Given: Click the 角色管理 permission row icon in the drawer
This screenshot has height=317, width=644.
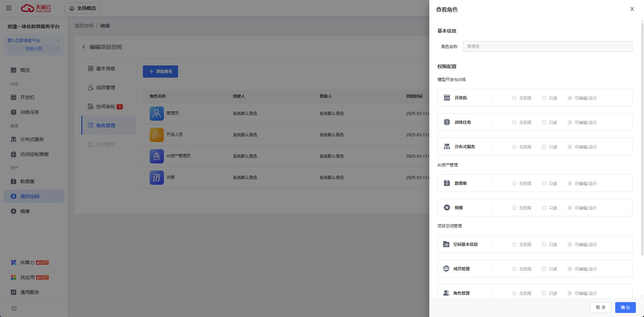Looking at the screenshot, I should tap(446, 293).
